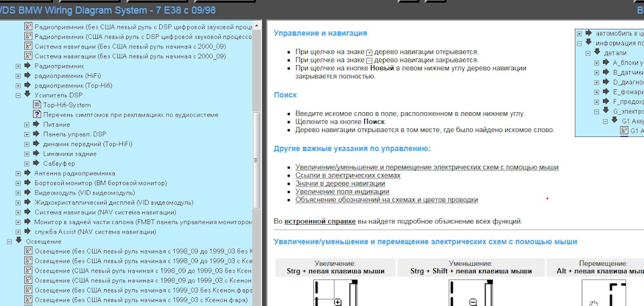
Task: Open wiring diagram icon for Радиоприемник без США DSP
Action: coord(28,27)
